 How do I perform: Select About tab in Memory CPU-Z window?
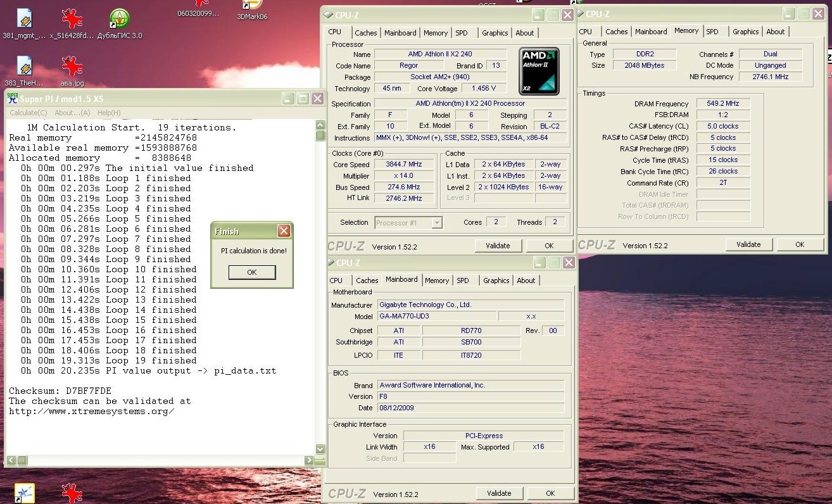click(775, 32)
